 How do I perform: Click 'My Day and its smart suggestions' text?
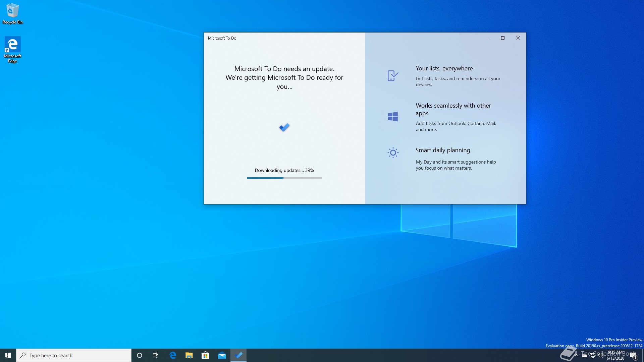pos(456,165)
